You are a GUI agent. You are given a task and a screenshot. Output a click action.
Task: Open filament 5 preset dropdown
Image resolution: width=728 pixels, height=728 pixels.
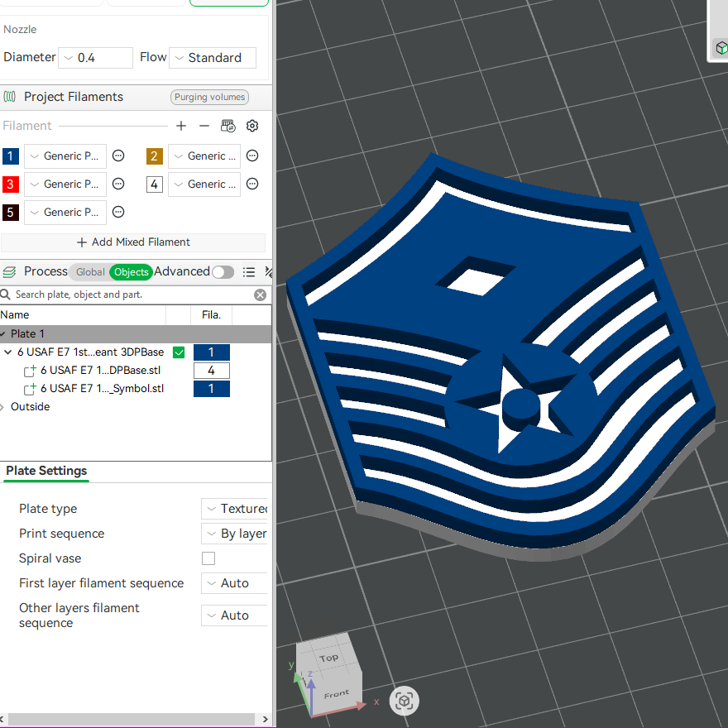pos(65,212)
